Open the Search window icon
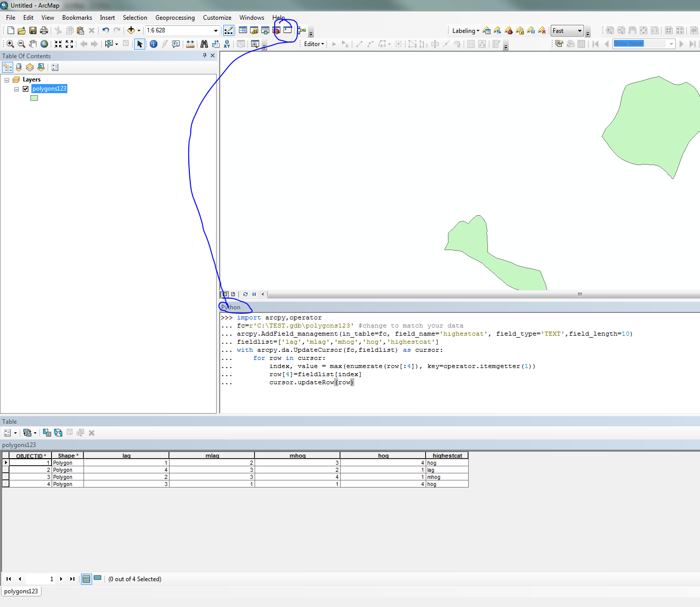Screen dimensions: 700x607 [x=265, y=30]
